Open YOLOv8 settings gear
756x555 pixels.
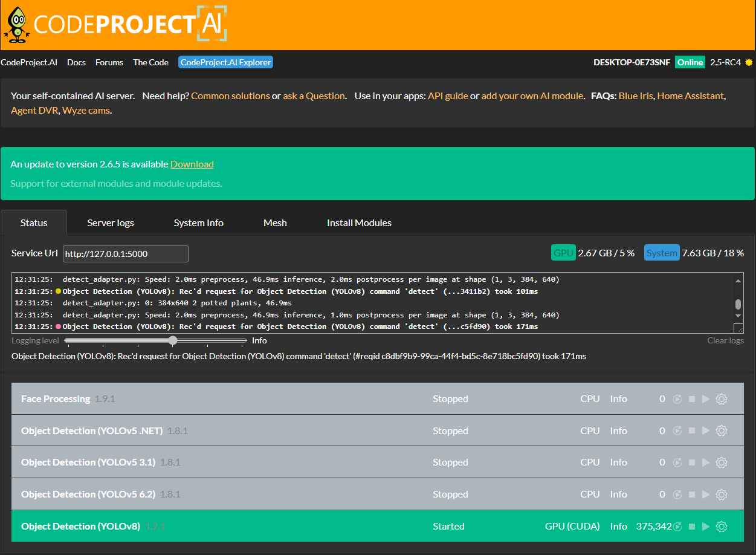(721, 527)
